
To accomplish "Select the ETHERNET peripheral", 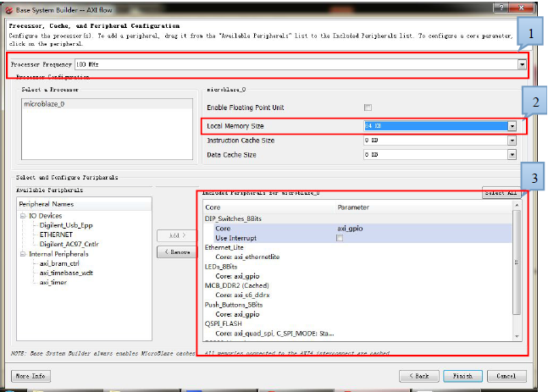I will (x=57, y=235).
